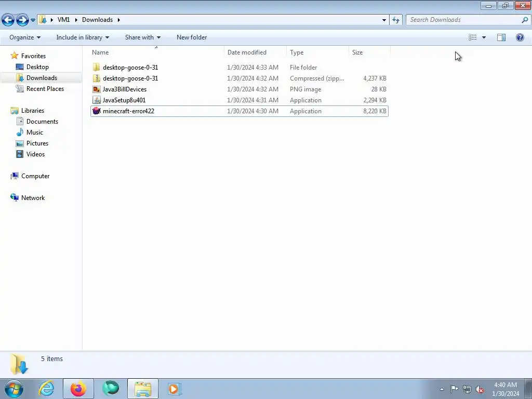The width and height of the screenshot is (532, 399).
Task: Expand the arrow between VM1 and Downloads
Action: click(x=76, y=20)
